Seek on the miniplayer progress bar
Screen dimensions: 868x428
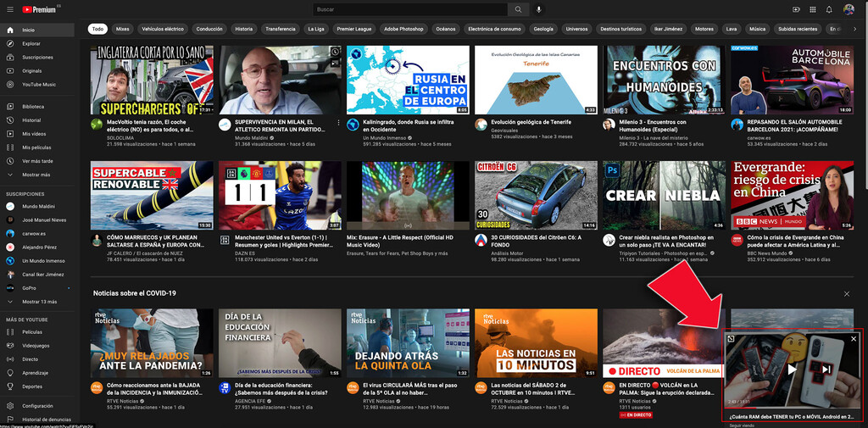(x=793, y=408)
